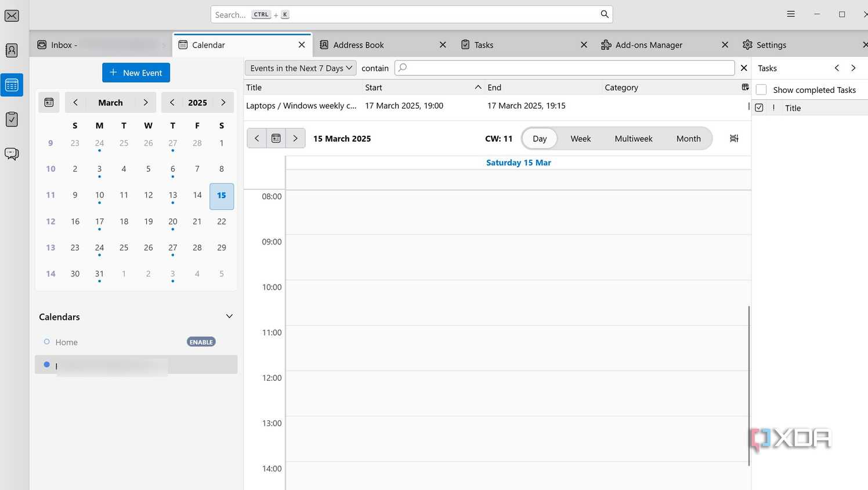Viewport: 868px width, 490px height.
Task: Show previous Tasks pane mode
Action: [x=837, y=68]
